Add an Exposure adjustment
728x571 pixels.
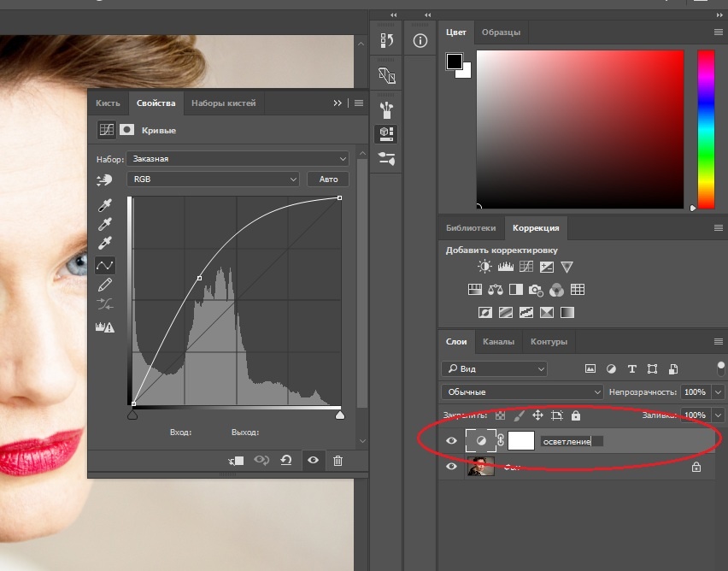click(547, 267)
